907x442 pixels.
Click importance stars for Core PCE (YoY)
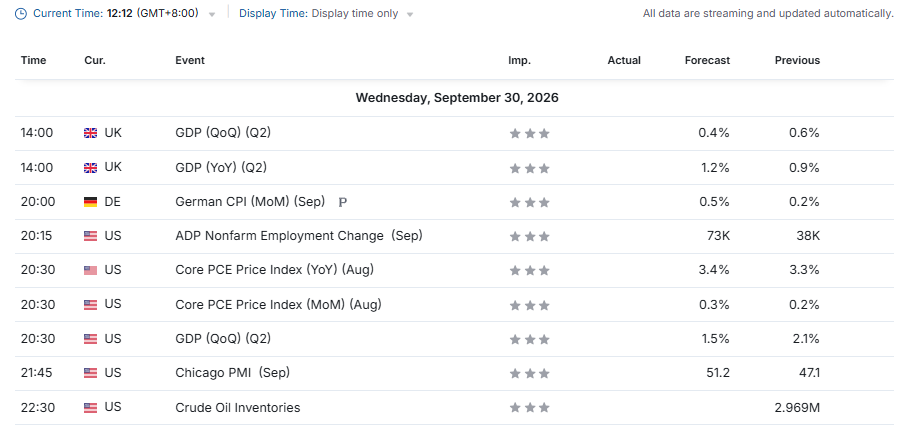coord(529,271)
